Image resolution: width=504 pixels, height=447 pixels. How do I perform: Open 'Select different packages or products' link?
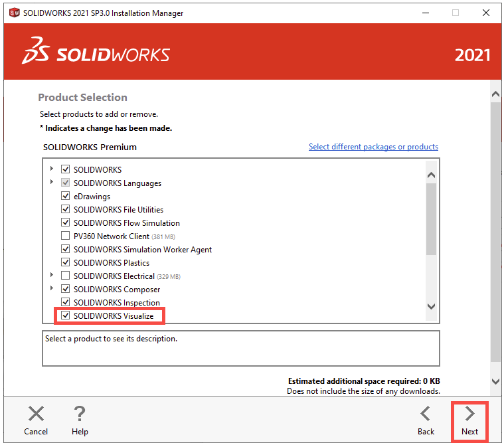click(x=373, y=147)
